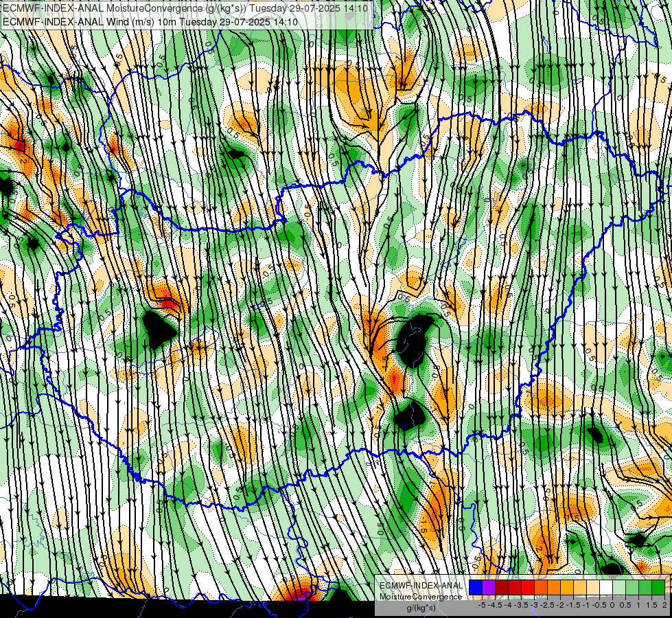Image resolution: width=672 pixels, height=618 pixels.
Task: Click the MoistureConvergence title line at top
Action: 185,8
